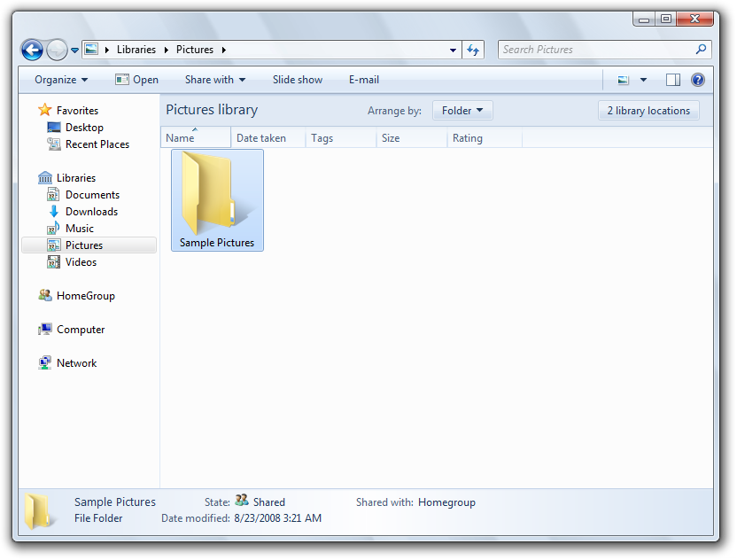
Task: Click the folder icon in details pane
Action: (x=40, y=511)
